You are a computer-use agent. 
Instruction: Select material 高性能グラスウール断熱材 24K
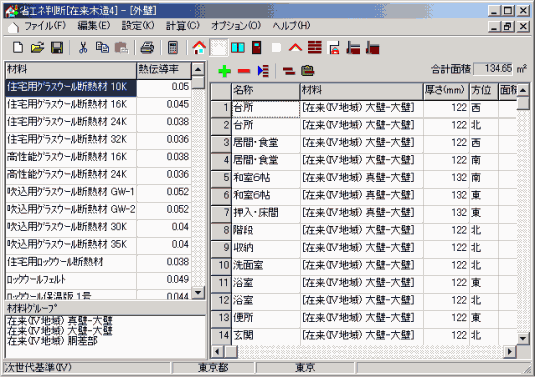tap(71, 175)
